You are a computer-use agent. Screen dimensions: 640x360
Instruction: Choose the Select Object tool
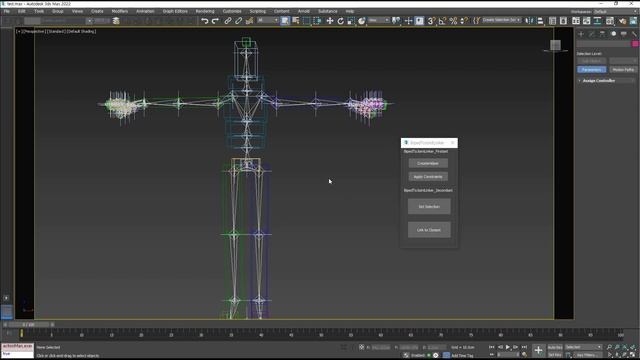(285, 21)
